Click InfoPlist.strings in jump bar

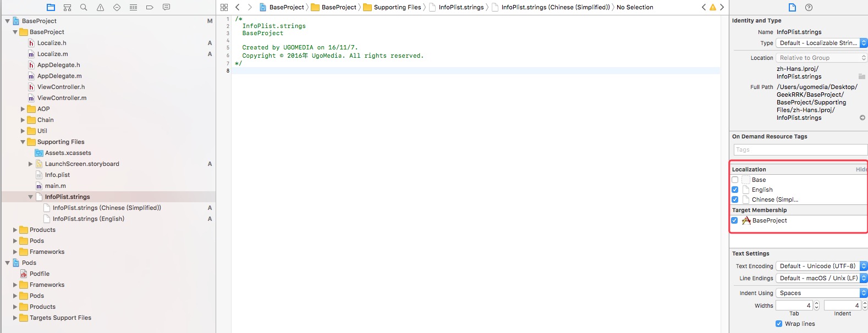pos(457,7)
